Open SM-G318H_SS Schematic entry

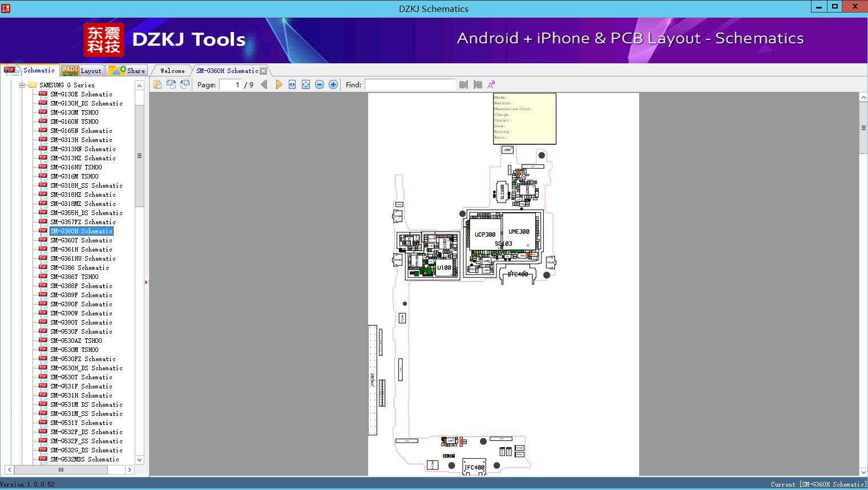tap(86, 185)
